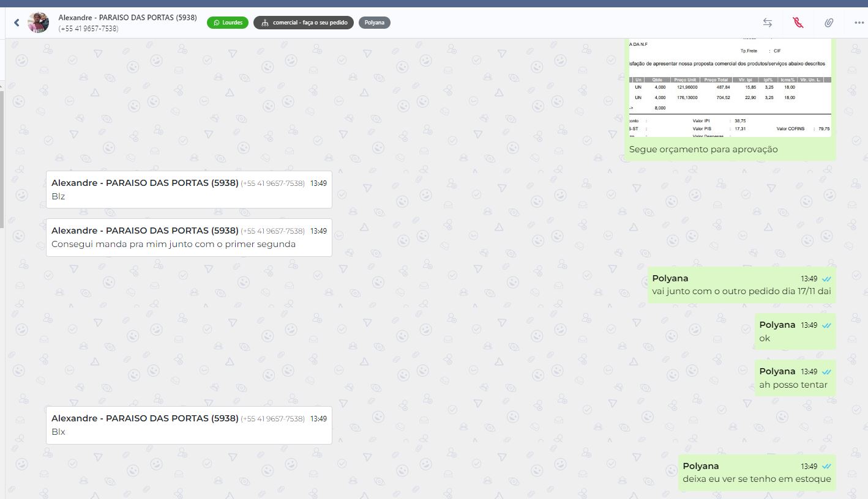Click the org-chart icon in comercial tag

(264, 23)
